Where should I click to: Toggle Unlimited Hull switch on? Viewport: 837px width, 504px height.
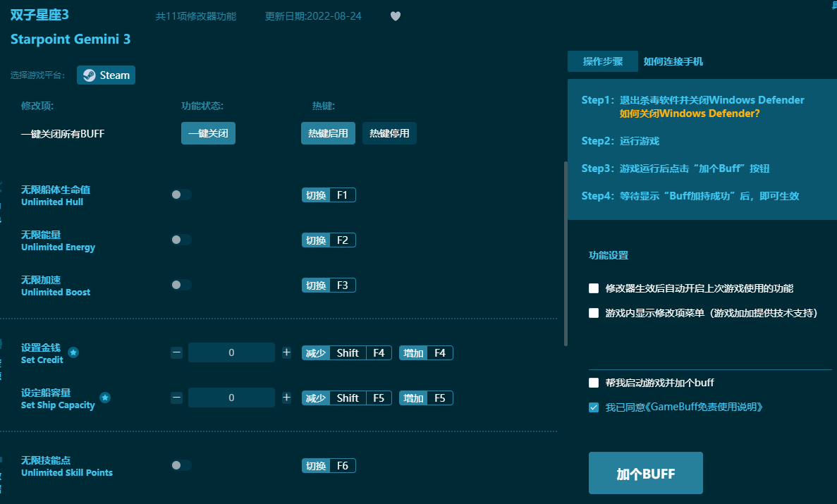coord(181,195)
